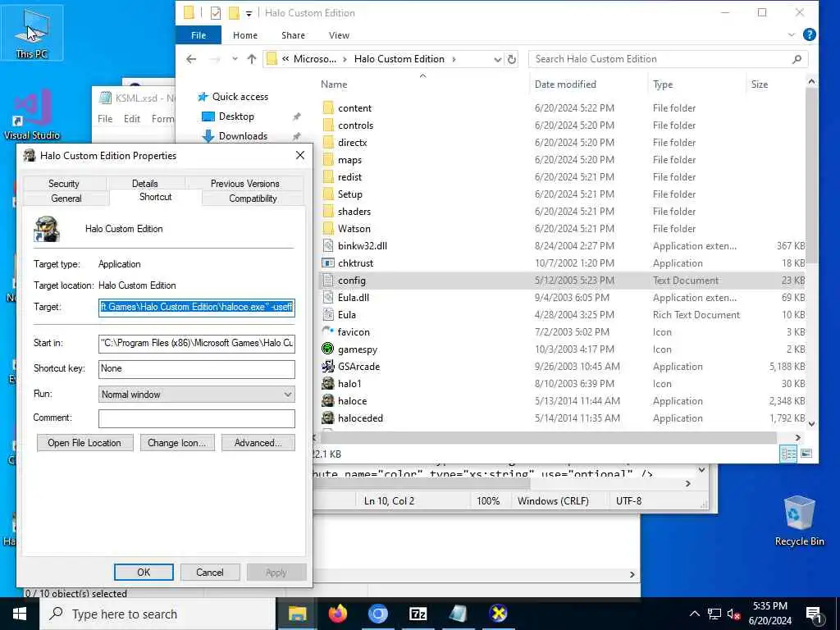Screen dimensions: 840x630
Task: Cancel the Properties dialog
Action: click(x=209, y=572)
